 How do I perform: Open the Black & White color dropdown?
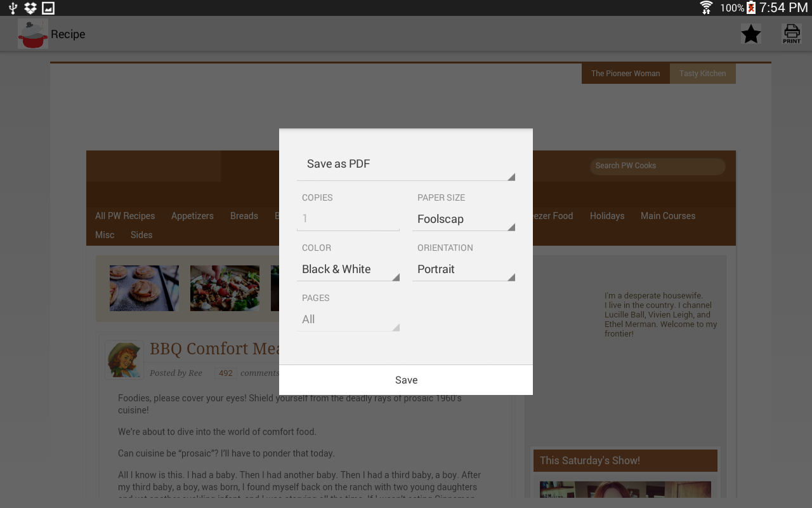coord(348,269)
